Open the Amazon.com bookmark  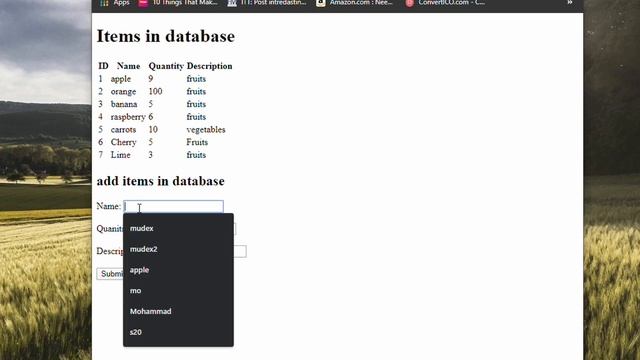click(x=355, y=3)
